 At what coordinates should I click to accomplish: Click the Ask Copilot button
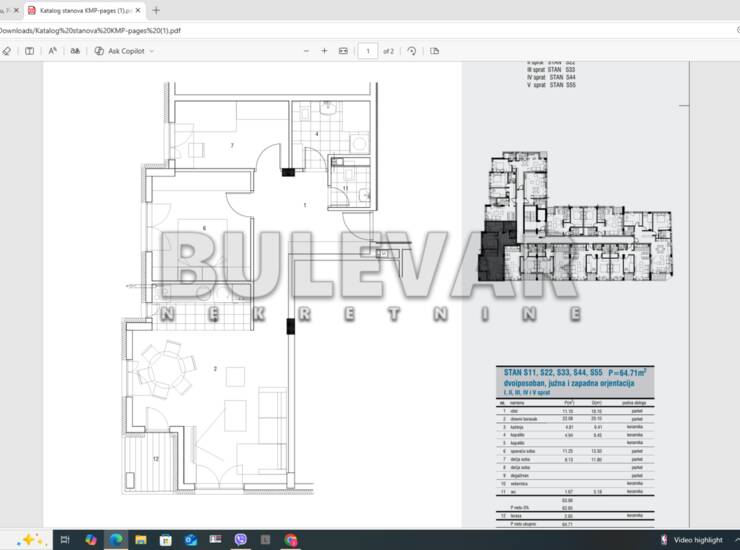pyautogui.click(x=120, y=50)
